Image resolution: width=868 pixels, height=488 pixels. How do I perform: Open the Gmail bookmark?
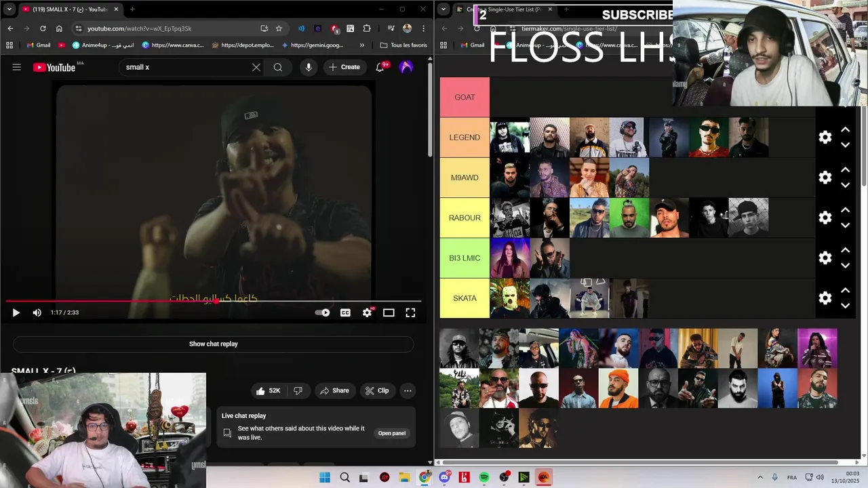pos(39,45)
